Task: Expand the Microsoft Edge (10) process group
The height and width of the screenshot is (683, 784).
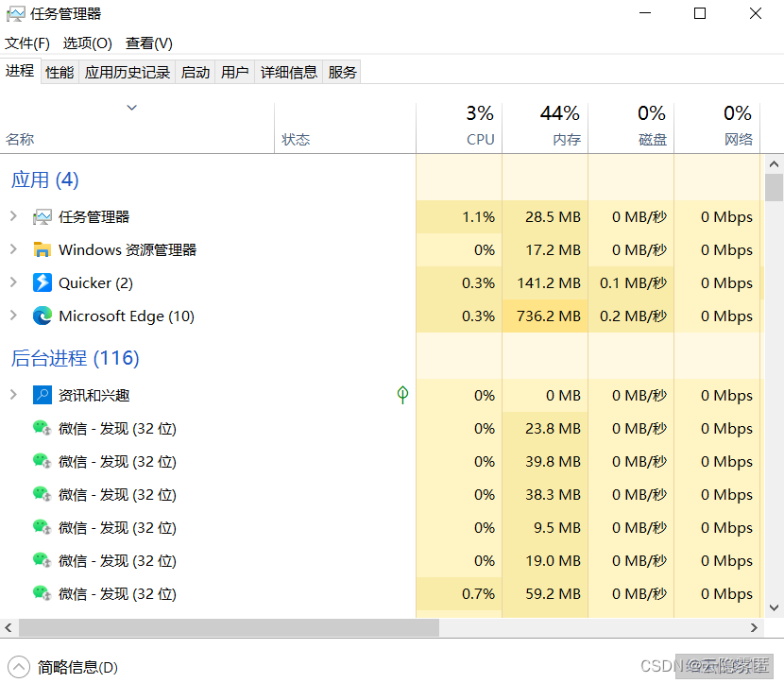Action: (13, 315)
